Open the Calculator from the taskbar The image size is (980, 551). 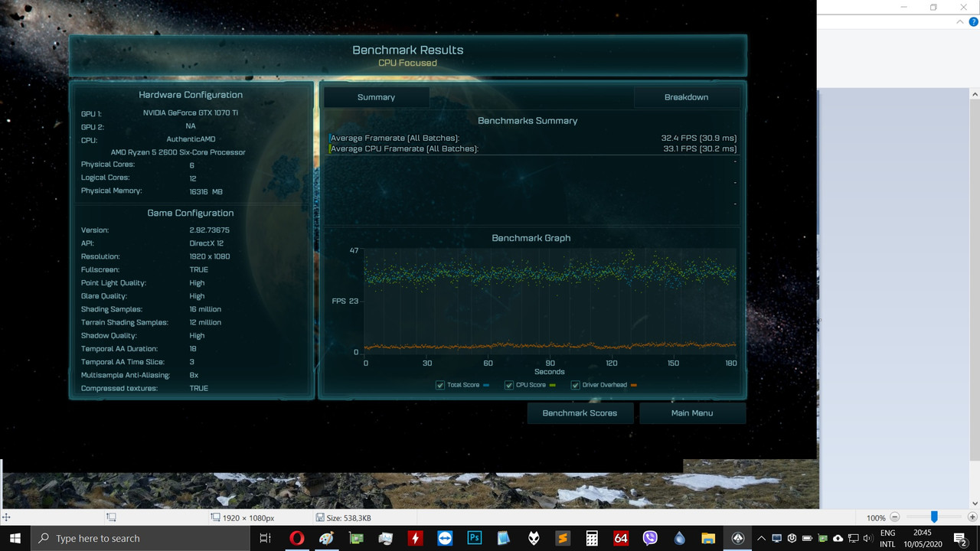(592, 538)
